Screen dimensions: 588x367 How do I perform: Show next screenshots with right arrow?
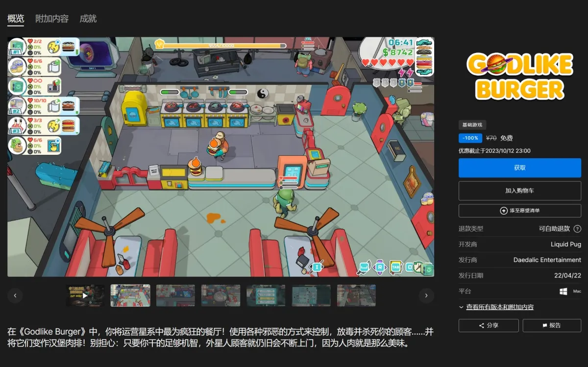(426, 295)
